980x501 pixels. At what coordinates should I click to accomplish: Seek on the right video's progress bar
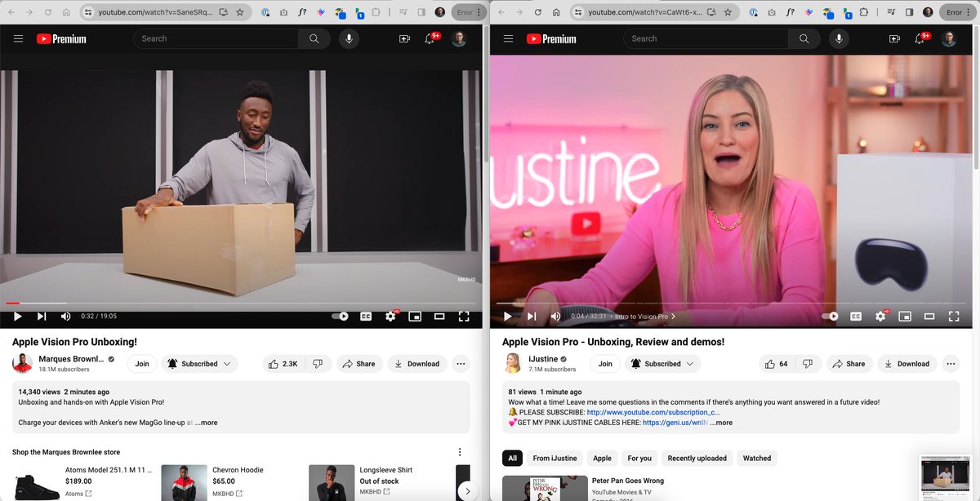(x=731, y=304)
